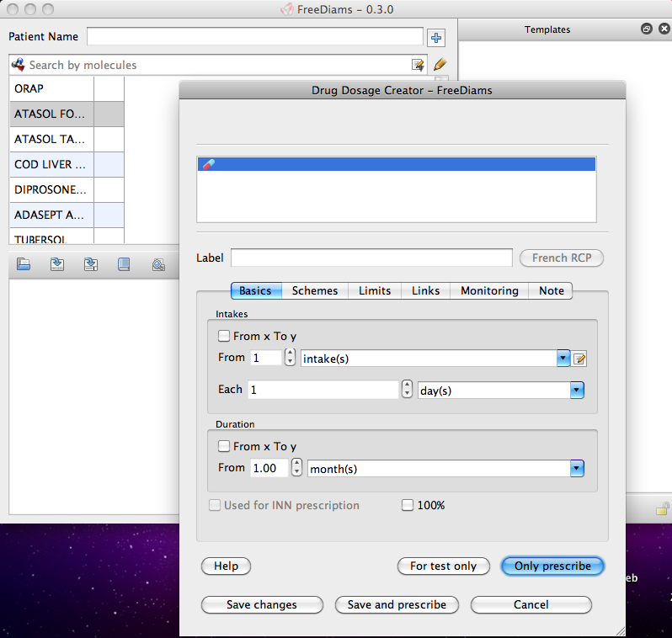Screen dimensions: 672x638
Task: Click the French RCP button
Action: tap(562, 258)
